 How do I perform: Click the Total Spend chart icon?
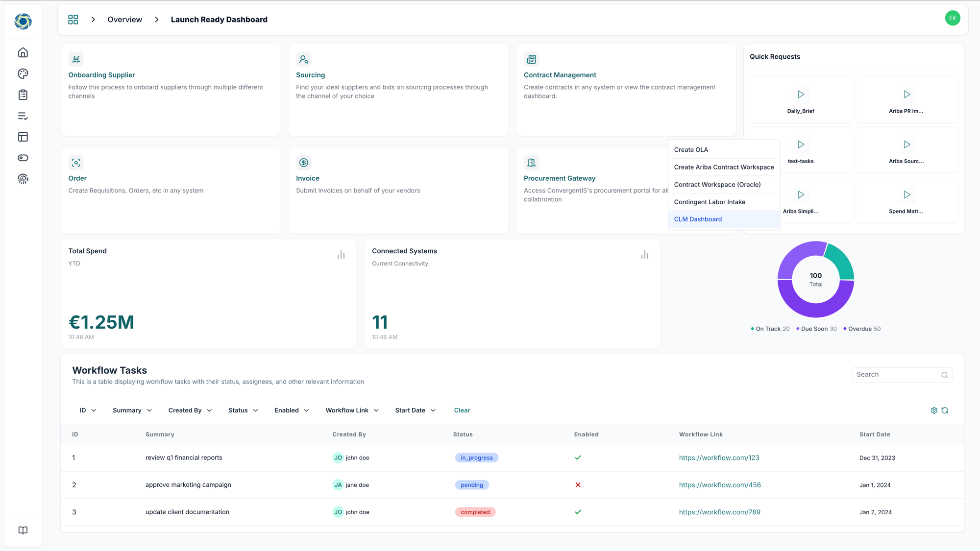coord(341,255)
